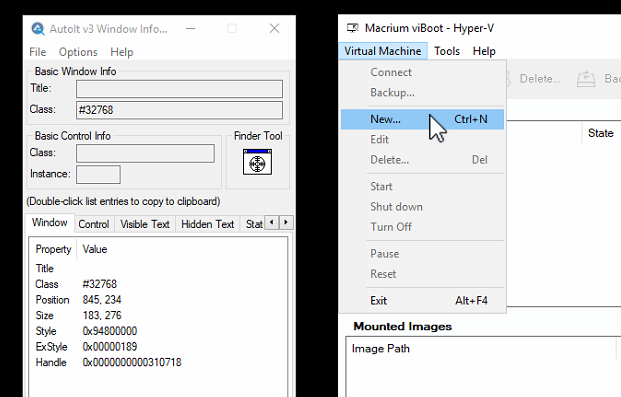Choose Exit from the Virtual Machine menu

click(x=423, y=301)
